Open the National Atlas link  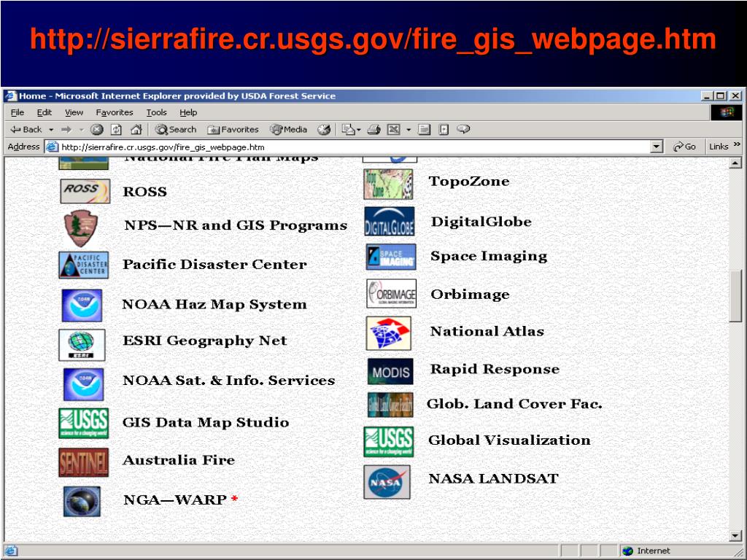(487, 332)
